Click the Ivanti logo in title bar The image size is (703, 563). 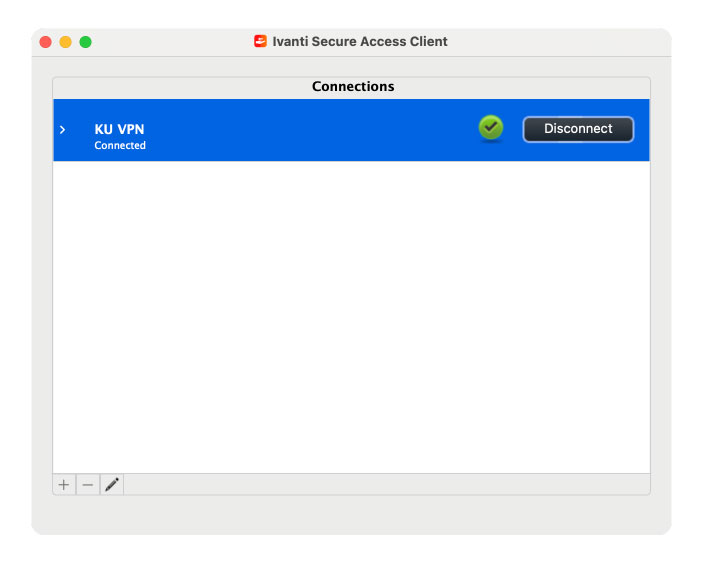(x=261, y=42)
